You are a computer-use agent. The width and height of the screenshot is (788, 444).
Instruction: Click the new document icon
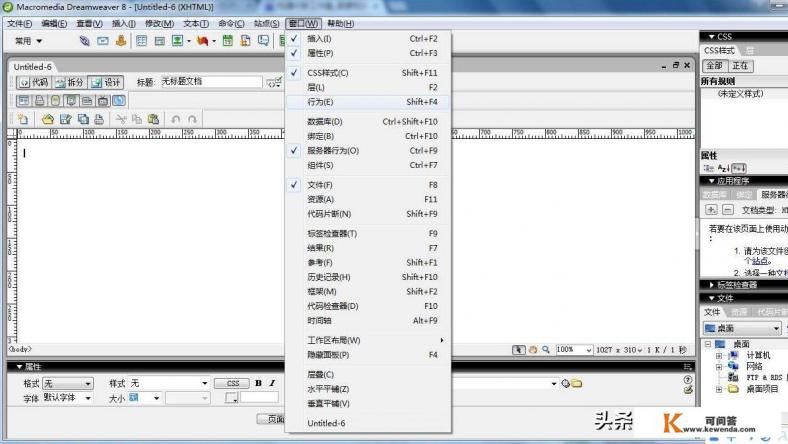(x=22, y=118)
